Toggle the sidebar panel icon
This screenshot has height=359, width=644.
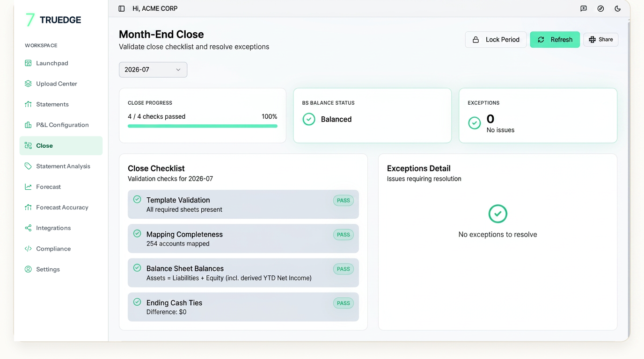click(x=122, y=8)
